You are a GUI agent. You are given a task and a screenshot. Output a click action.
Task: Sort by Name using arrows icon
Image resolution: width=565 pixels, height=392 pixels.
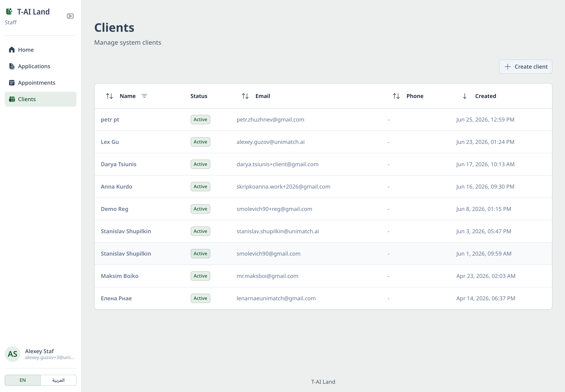[109, 96]
